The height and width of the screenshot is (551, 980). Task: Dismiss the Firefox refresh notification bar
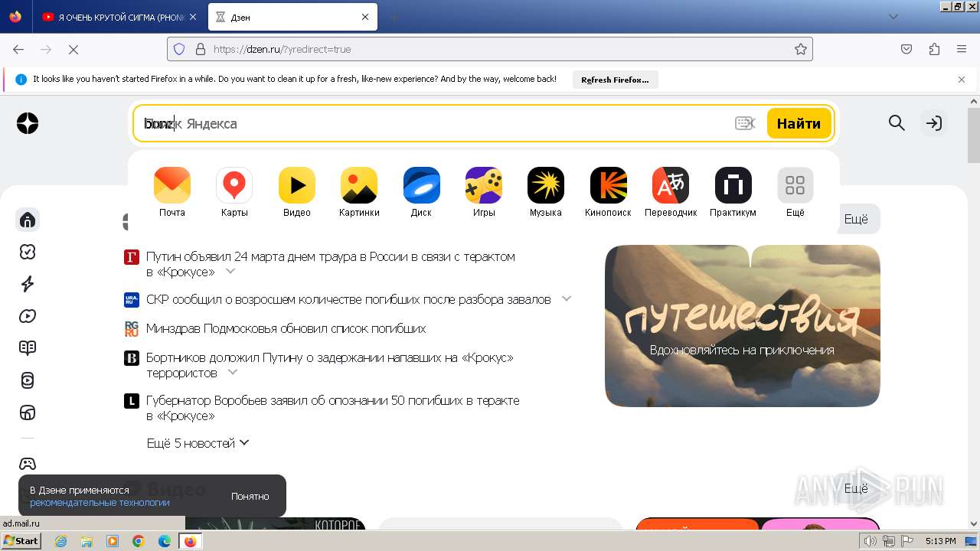pos(962,79)
